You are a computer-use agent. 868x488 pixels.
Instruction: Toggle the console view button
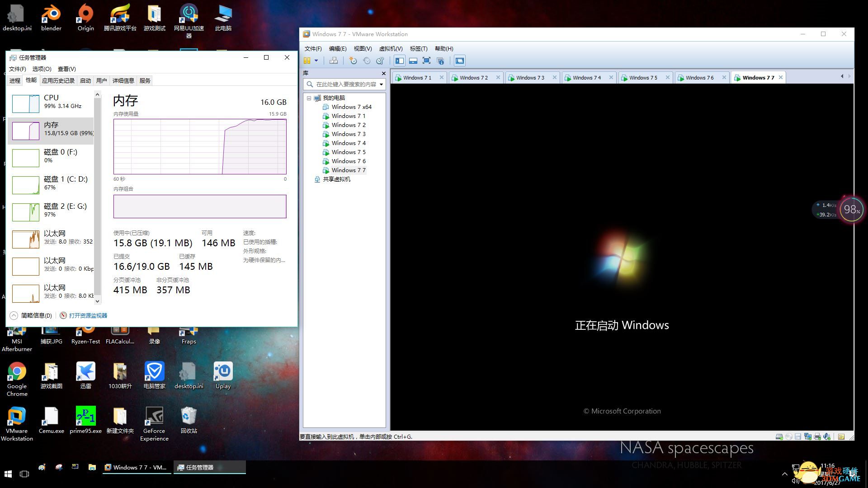460,61
